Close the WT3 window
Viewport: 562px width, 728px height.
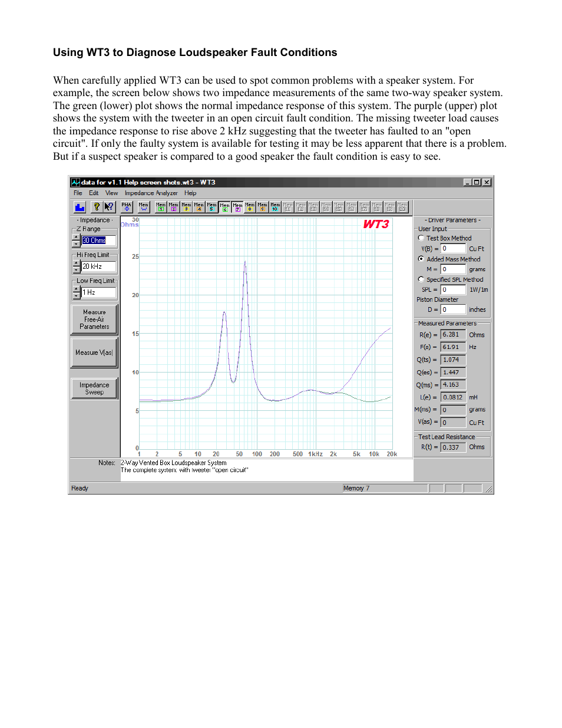point(487,182)
